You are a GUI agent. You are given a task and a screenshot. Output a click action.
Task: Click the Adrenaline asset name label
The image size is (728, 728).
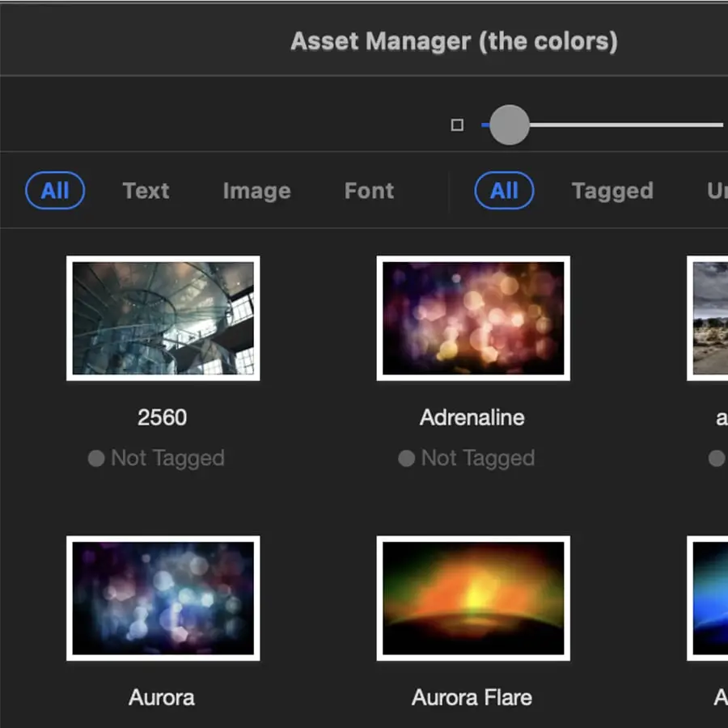[x=472, y=417]
